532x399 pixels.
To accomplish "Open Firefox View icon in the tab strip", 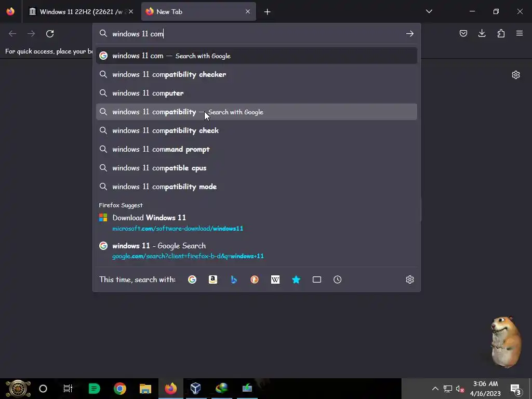I will pyautogui.click(x=10, y=11).
